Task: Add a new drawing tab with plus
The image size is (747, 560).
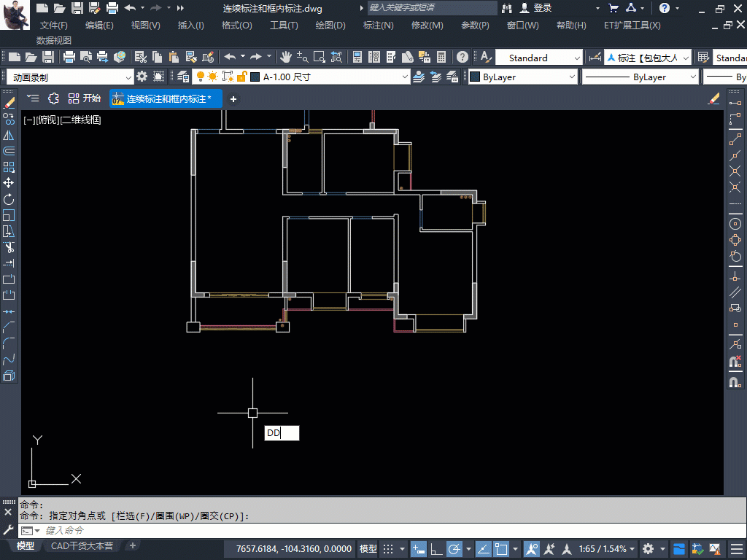Action: [x=233, y=99]
